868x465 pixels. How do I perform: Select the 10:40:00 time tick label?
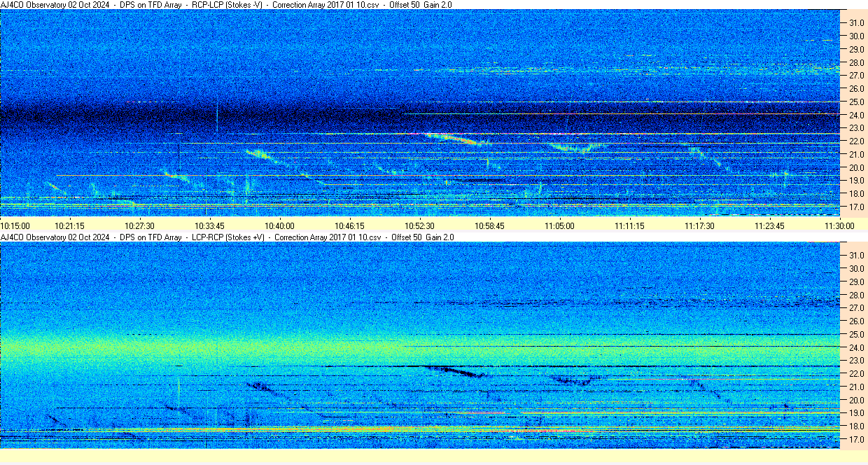click(279, 225)
